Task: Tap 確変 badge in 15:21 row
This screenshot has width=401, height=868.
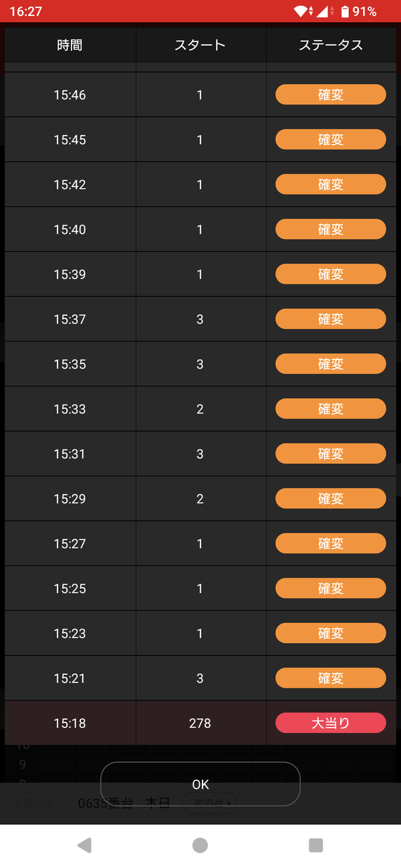Action: [331, 678]
